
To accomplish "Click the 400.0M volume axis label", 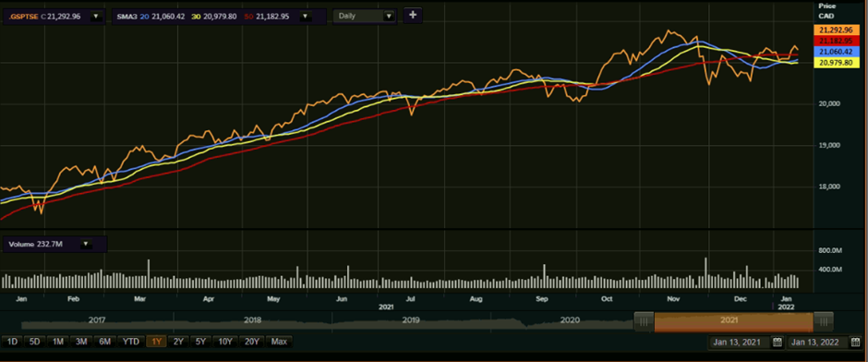I will click(x=830, y=271).
